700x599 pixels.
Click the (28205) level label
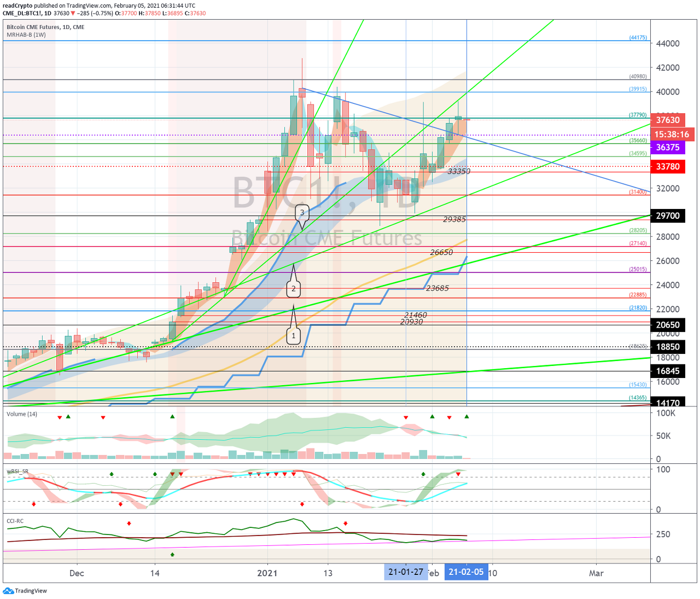point(638,230)
